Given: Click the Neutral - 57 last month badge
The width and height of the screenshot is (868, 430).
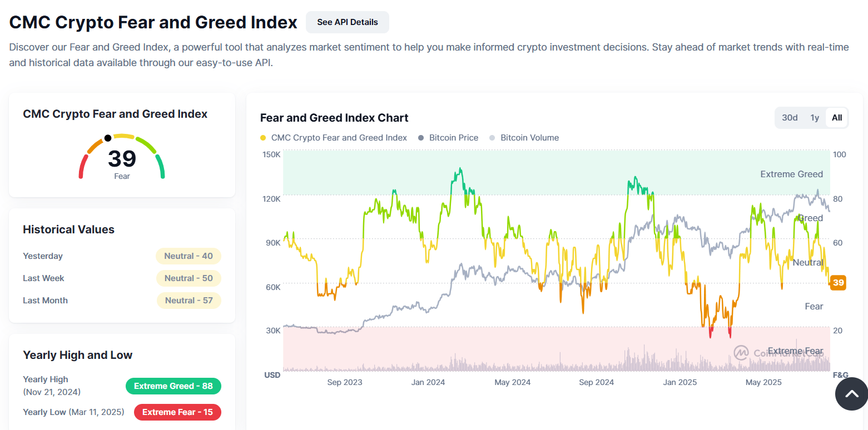Looking at the screenshot, I should [189, 301].
